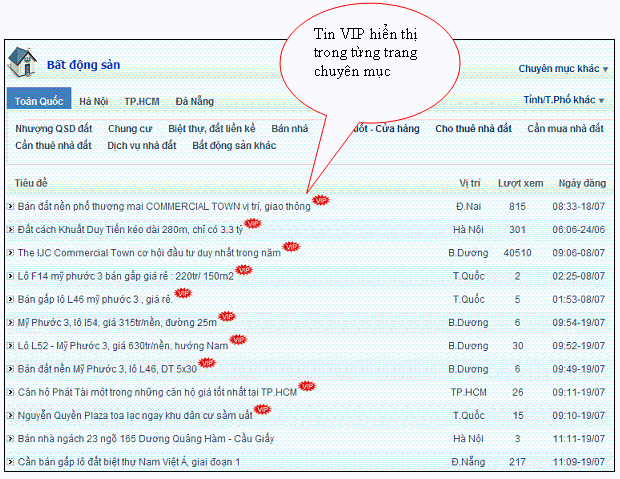This screenshot has width=620, height=479.
Task: Click VIP badge on Nguyễn Quyền Plaza listing
Action: point(262,409)
